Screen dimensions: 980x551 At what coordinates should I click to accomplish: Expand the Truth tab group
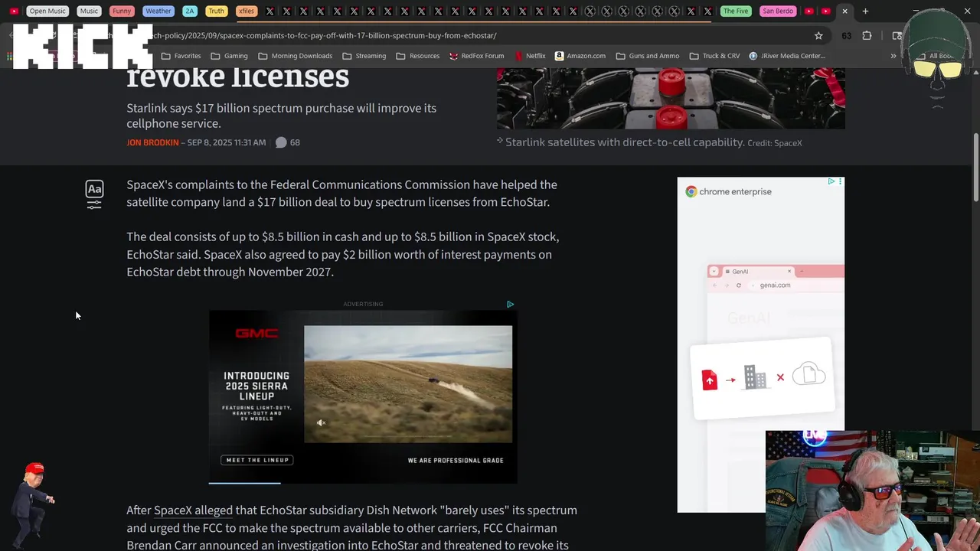(217, 11)
